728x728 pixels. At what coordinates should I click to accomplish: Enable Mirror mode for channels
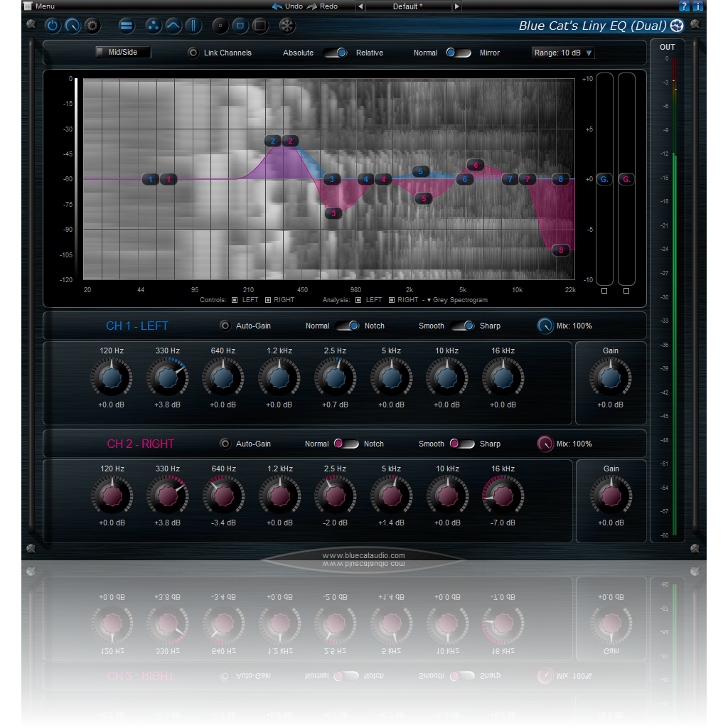[x=459, y=53]
